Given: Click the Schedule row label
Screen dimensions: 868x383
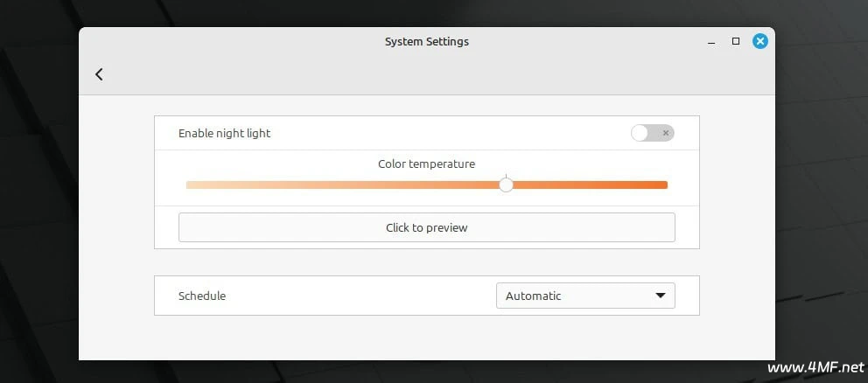Looking at the screenshot, I should coord(202,296).
